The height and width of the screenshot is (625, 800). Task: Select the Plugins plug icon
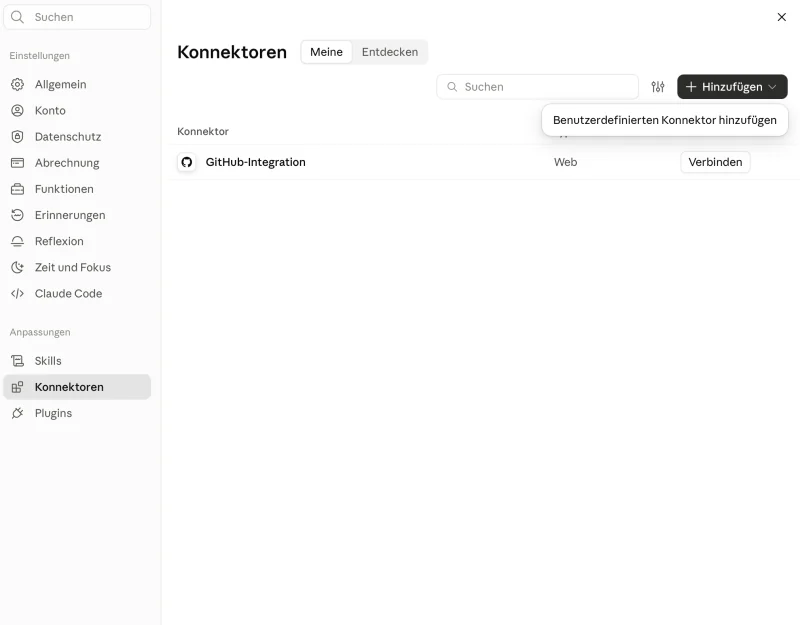17,413
